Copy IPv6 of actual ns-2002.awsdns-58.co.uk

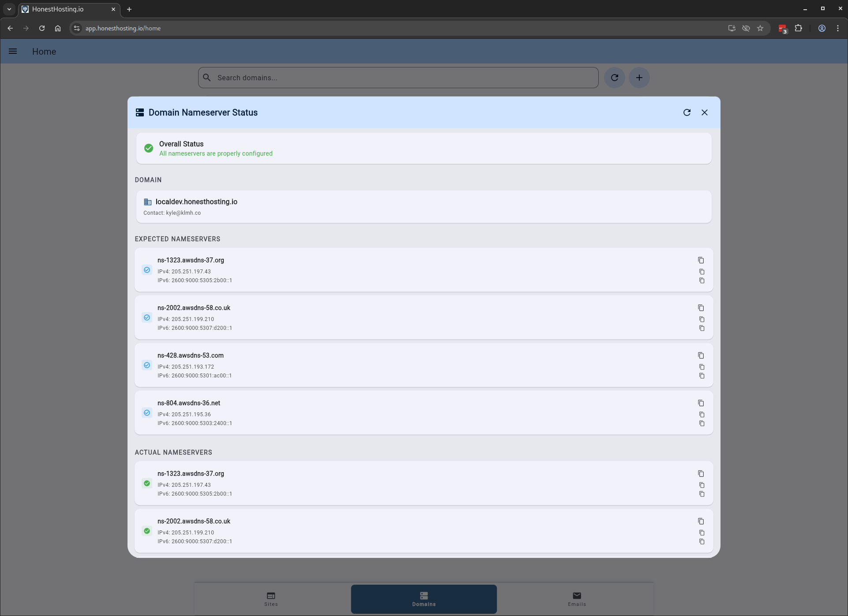coord(702,541)
